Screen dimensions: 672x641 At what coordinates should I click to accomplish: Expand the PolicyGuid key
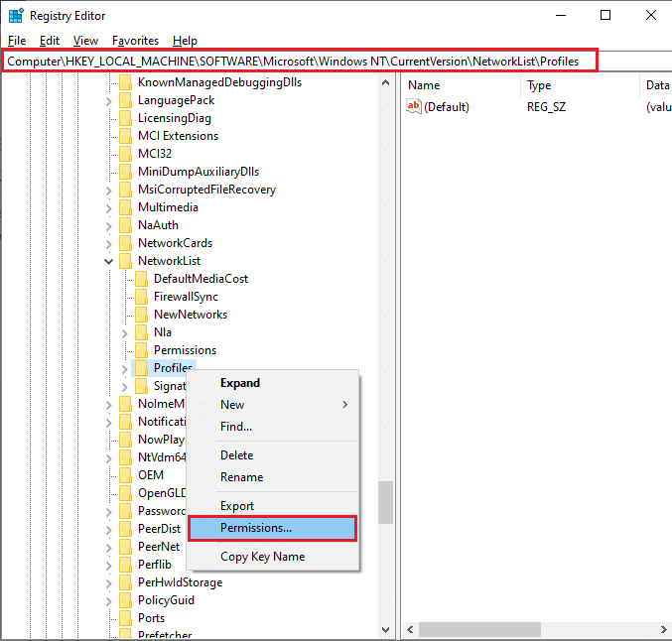(x=109, y=601)
